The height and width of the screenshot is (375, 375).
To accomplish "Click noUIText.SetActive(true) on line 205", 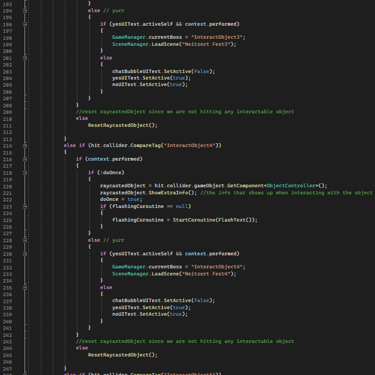I will [x=150, y=85].
